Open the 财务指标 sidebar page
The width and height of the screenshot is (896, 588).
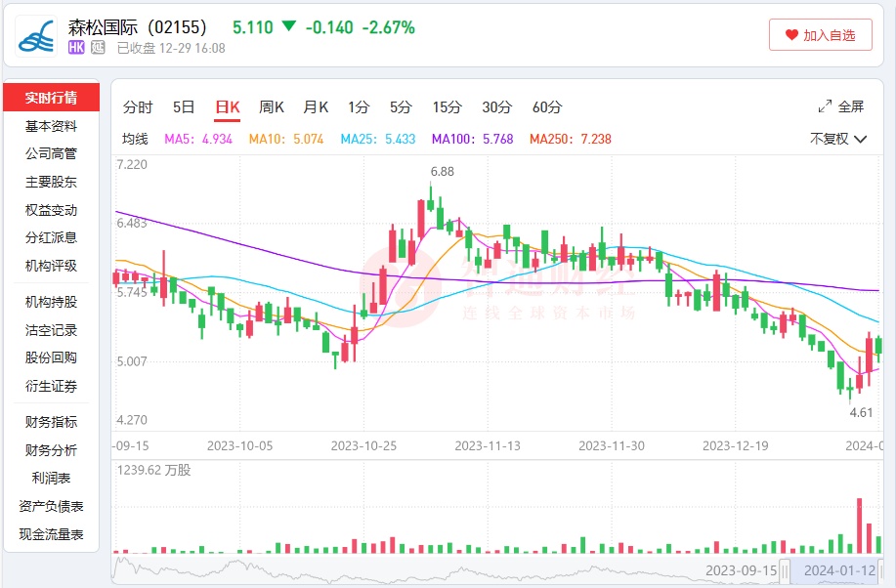coord(51,422)
